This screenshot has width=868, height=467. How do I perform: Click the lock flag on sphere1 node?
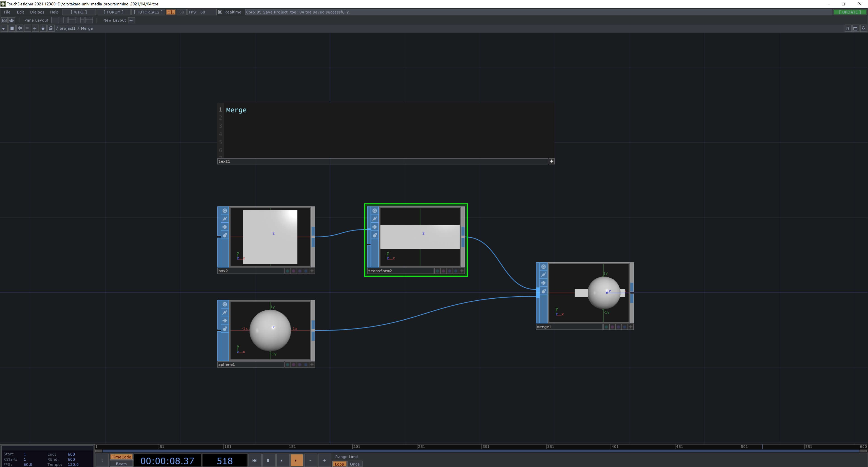[225, 329]
